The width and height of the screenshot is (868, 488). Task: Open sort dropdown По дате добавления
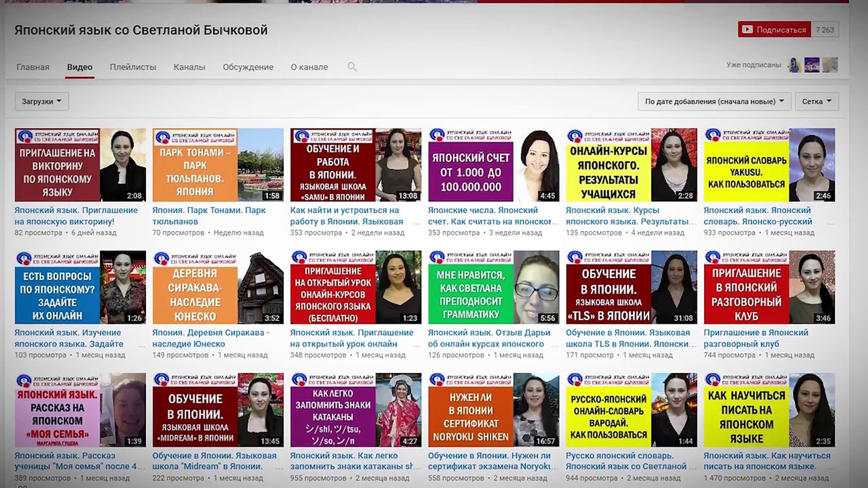click(x=714, y=102)
